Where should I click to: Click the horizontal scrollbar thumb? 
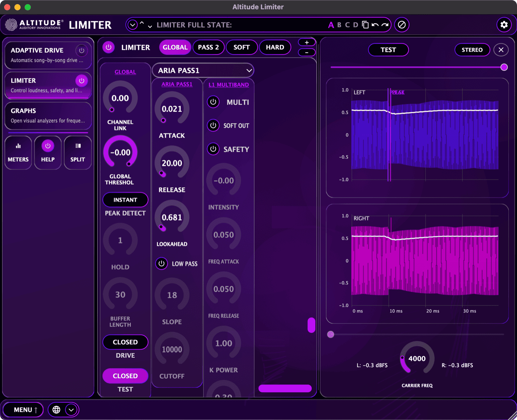(285, 389)
